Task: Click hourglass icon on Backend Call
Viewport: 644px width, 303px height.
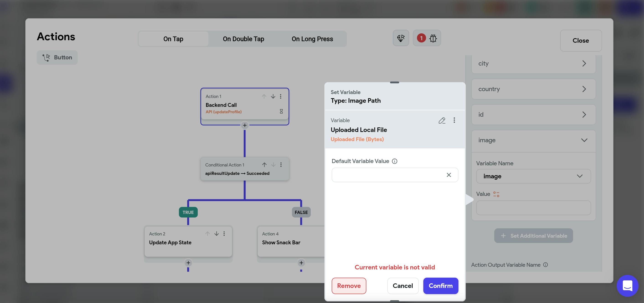Action: click(281, 111)
